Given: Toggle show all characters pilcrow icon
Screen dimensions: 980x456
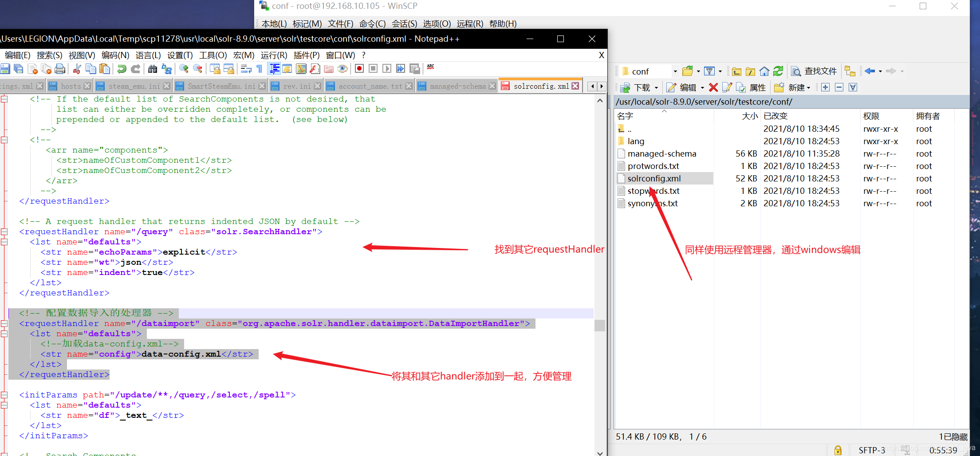Looking at the screenshot, I should click(x=260, y=69).
